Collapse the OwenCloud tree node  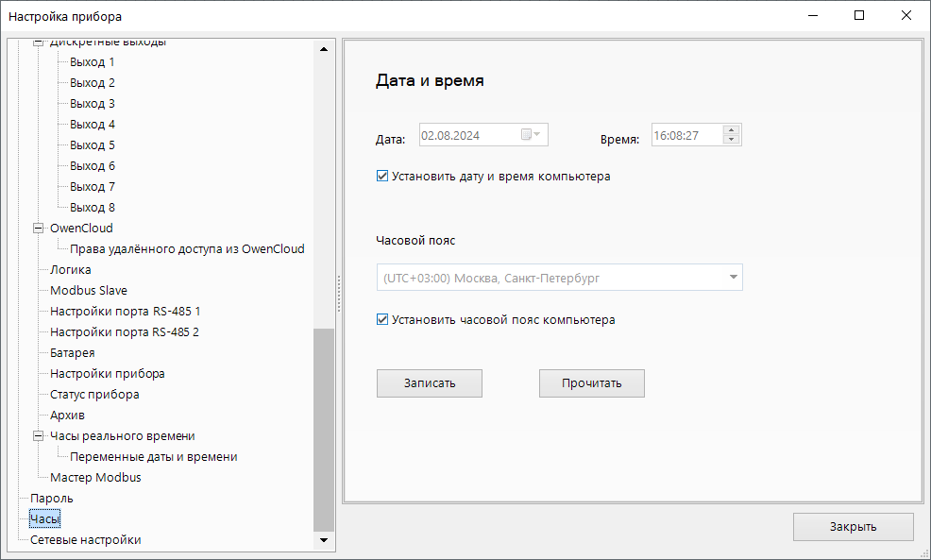[39, 229]
